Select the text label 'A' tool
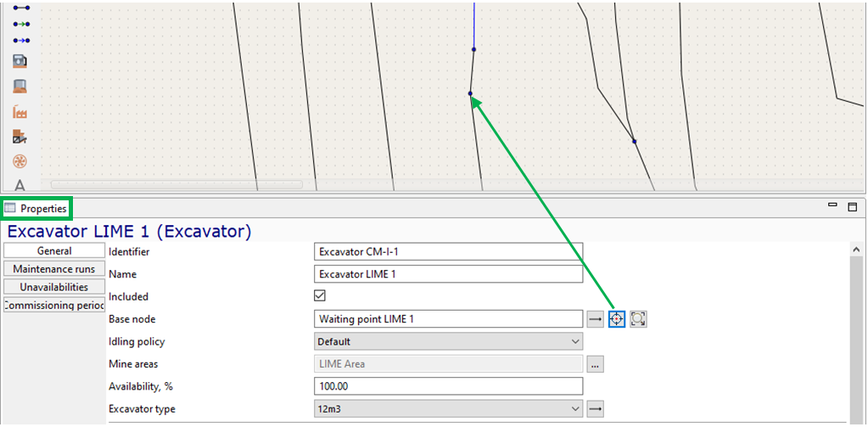Screen dimensions: 868x427 point(20,186)
